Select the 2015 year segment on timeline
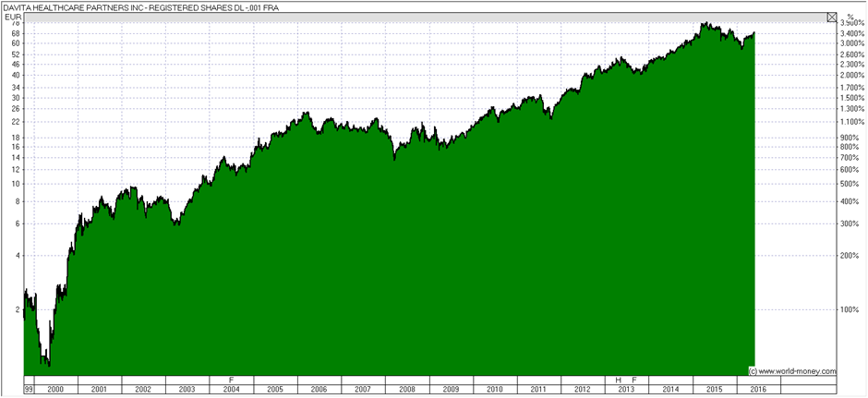Screen dimensions: 868x398 (715, 390)
